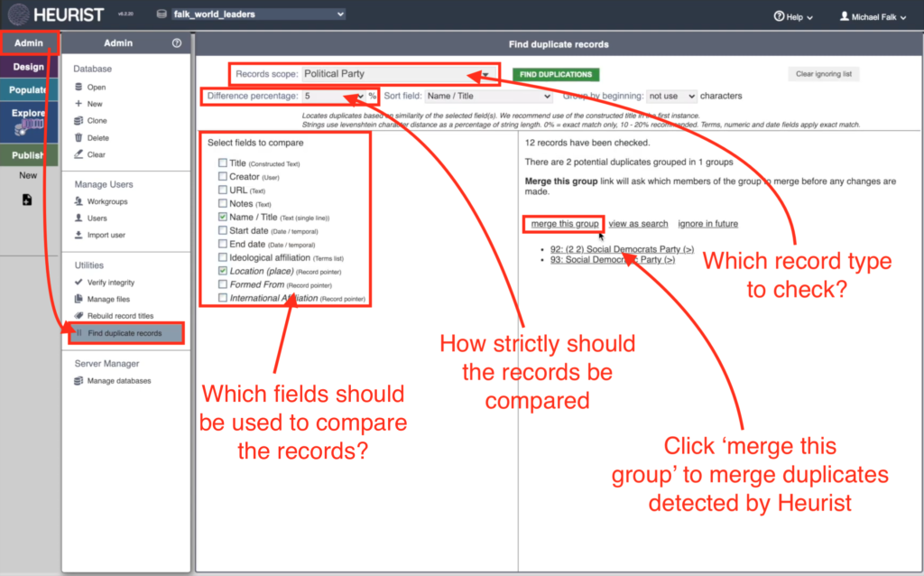The image size is (924, 576).
Task: Click the Open database icon
Action: [x=79, y=87]
